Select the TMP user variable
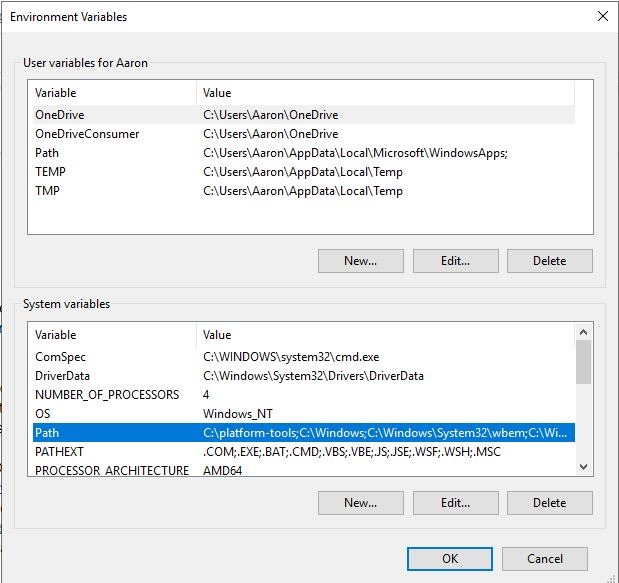This screenshot has height=583, width=619. (304, 191)
